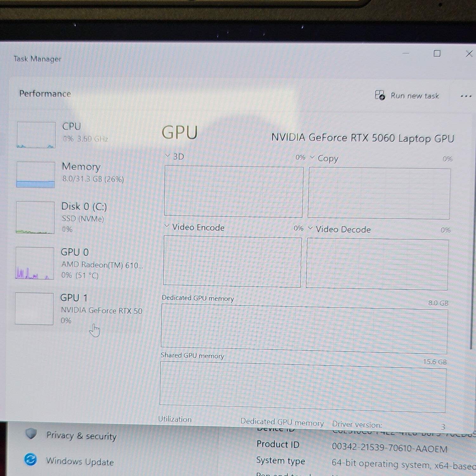Open the Video Decode engine dropdown
The height and width of the screenshot is (476, 476).
(310, 228)
